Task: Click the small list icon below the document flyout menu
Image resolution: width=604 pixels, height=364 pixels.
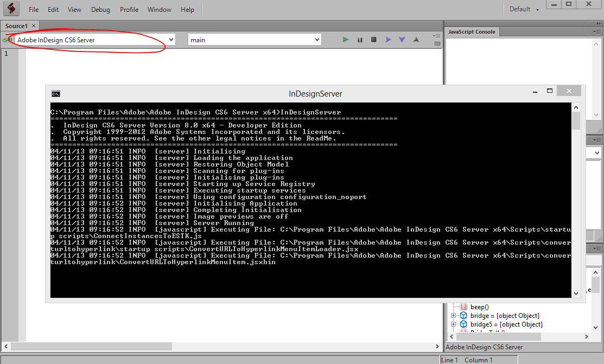Action: 437,43
